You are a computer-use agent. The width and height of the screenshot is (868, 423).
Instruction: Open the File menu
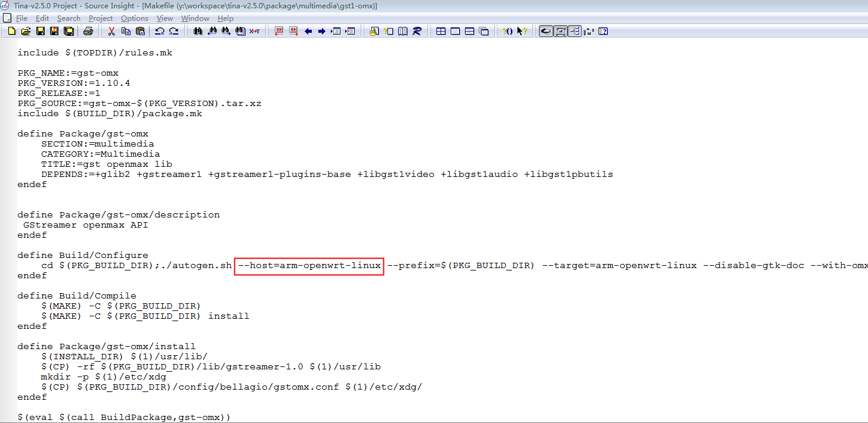click(x=21, y=18)
